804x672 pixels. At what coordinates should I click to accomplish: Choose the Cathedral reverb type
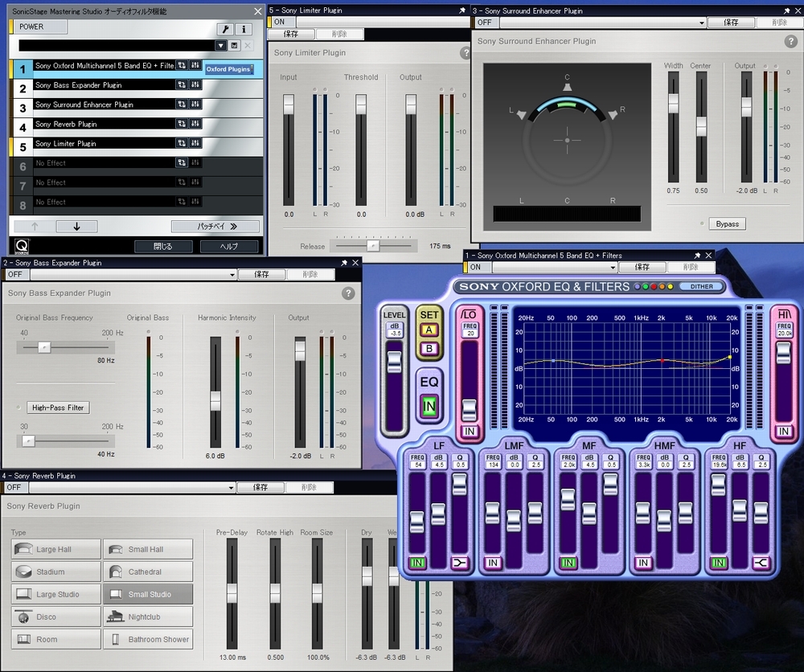tap(148, 572)
